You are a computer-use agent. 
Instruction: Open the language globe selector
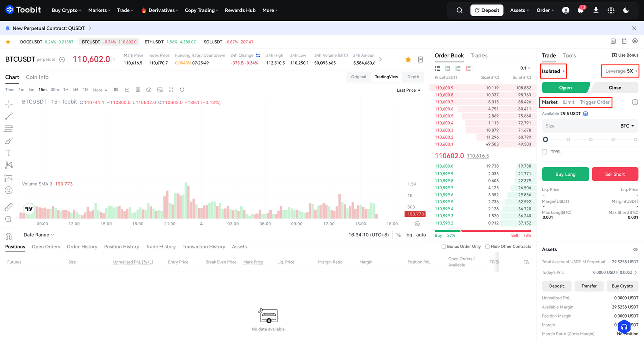[611, 10]
